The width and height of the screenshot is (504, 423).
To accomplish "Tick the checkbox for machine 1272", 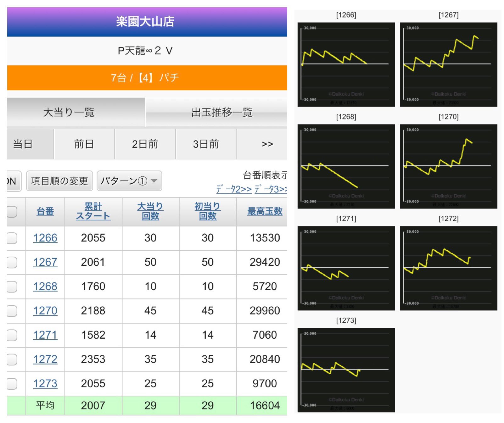I will pos(12,359).
